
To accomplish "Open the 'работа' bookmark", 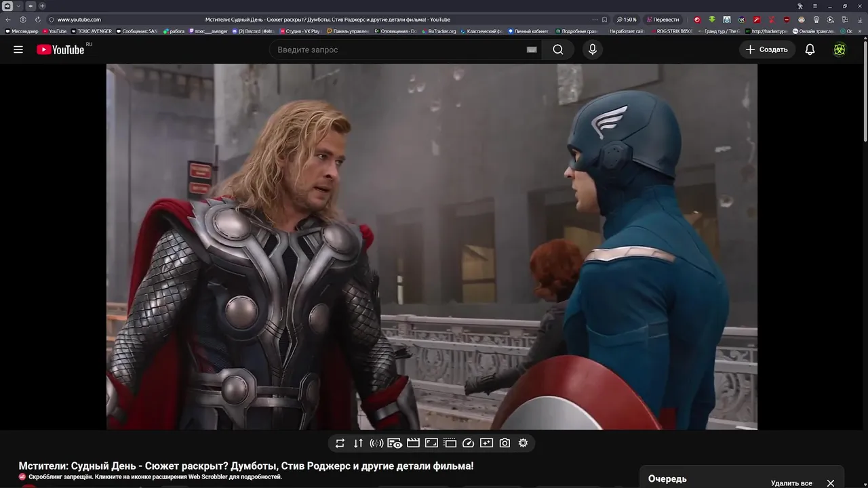I will [x=174, y=31].
